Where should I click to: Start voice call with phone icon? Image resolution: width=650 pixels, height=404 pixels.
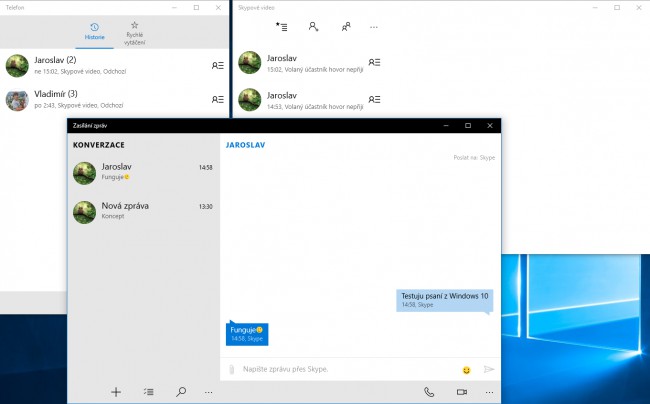tap(429, 392)
